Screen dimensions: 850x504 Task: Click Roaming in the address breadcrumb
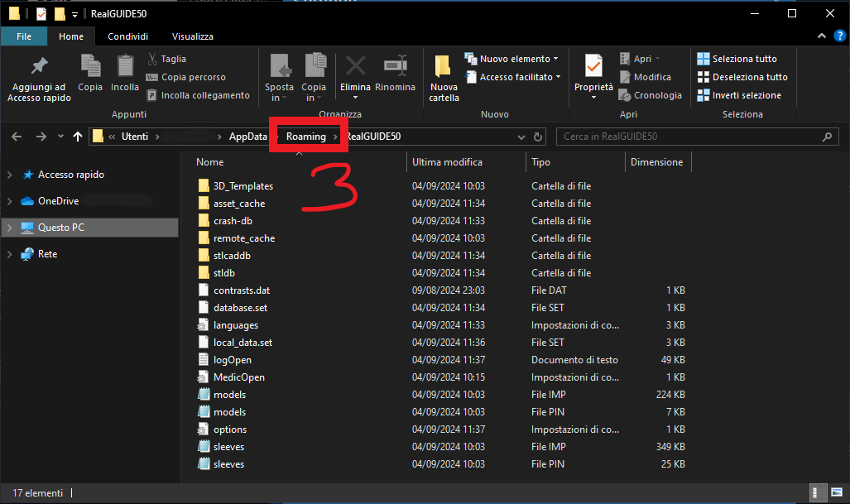(x=306, y=137)
